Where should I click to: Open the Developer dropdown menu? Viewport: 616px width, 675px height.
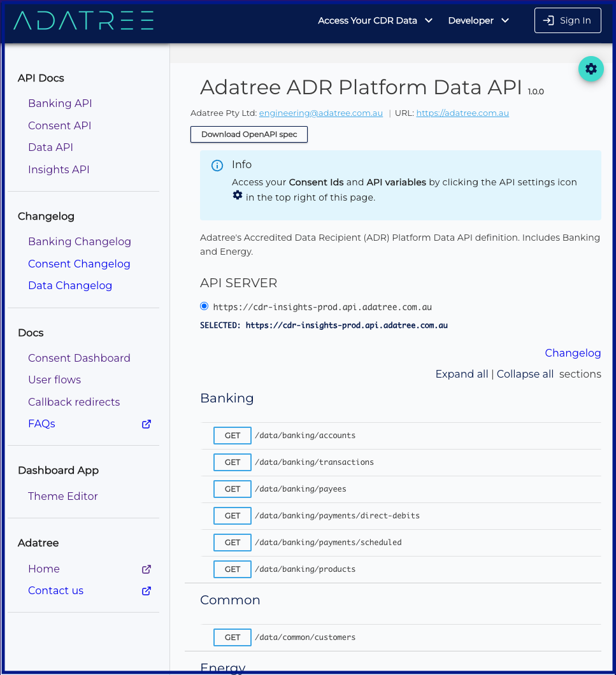pyautogui.click(x=478, y=20)
